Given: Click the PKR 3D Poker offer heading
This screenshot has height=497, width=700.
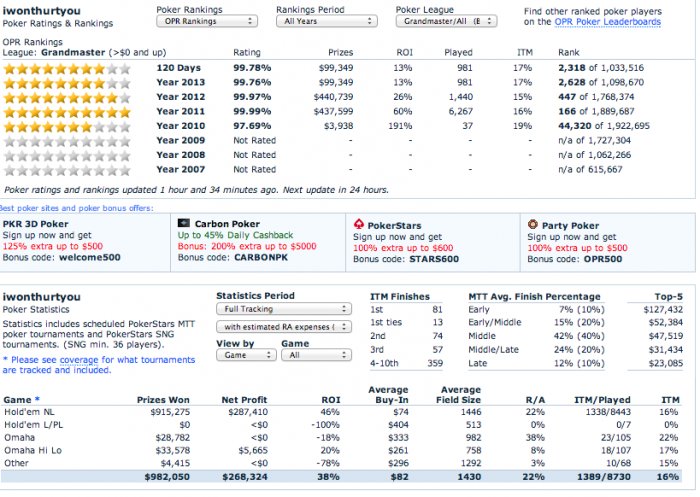Looking at the screenshot, I should click(x=36, y=224).
